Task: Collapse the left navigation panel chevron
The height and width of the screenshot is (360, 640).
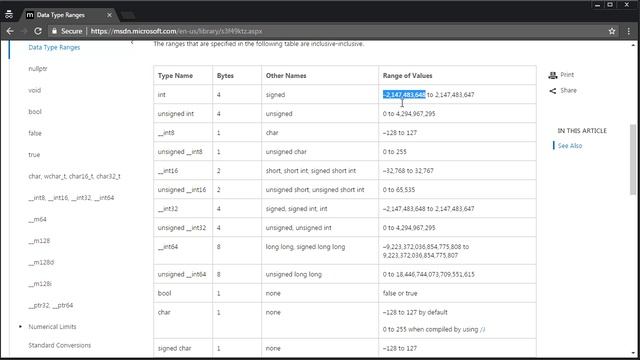Action: [x=132, y=42]
